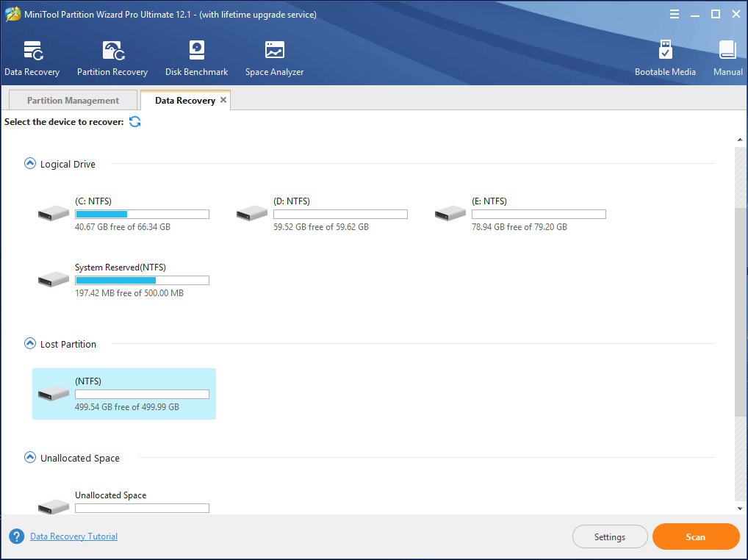Click the D: drive usage bar
This screenshot has width=748, height=560.
341,214
